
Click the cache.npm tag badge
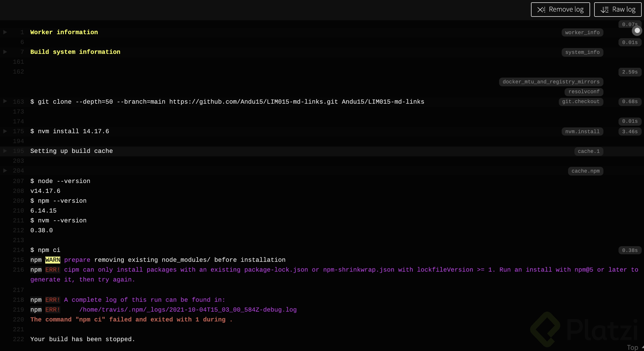585,171
